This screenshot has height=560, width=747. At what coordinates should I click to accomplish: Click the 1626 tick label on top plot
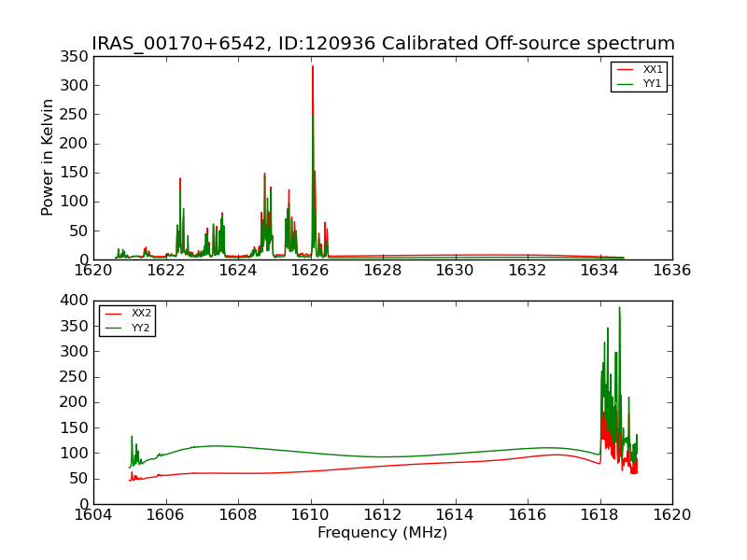(x=310, y=271)
